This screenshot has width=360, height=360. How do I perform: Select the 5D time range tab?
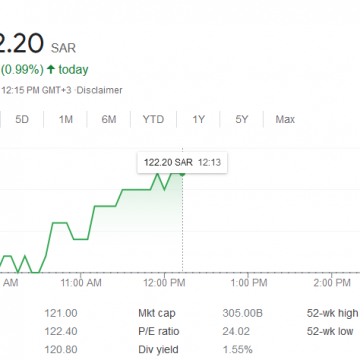click(22, 119)
